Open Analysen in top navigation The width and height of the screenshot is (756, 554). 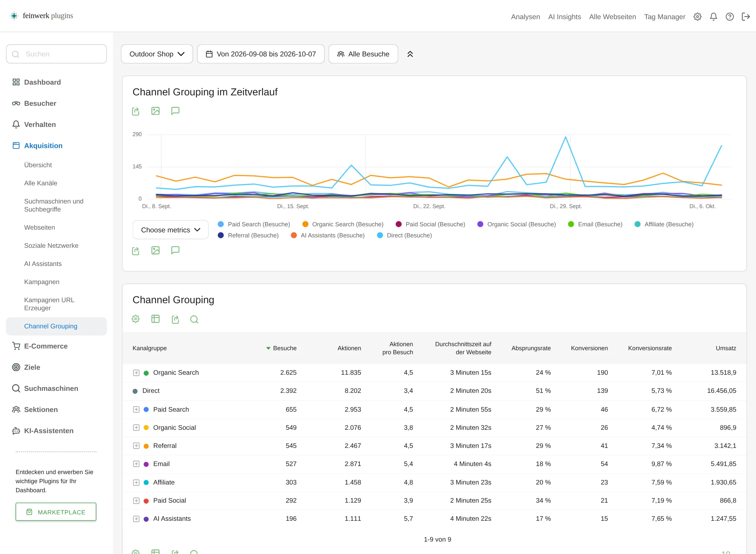tap(526, 17)
